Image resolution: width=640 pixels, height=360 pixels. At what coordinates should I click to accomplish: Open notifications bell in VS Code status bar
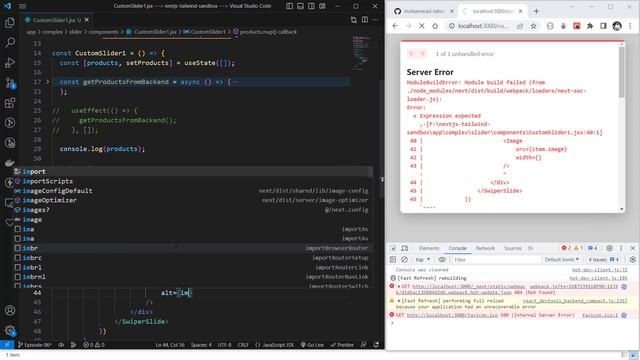point(376,345)
